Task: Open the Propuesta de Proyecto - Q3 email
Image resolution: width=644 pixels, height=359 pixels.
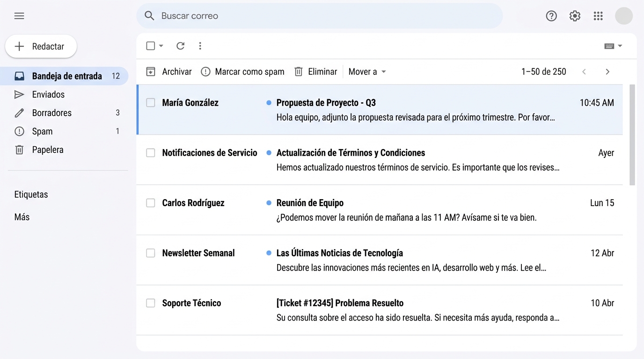Action: tap(380, 110)
